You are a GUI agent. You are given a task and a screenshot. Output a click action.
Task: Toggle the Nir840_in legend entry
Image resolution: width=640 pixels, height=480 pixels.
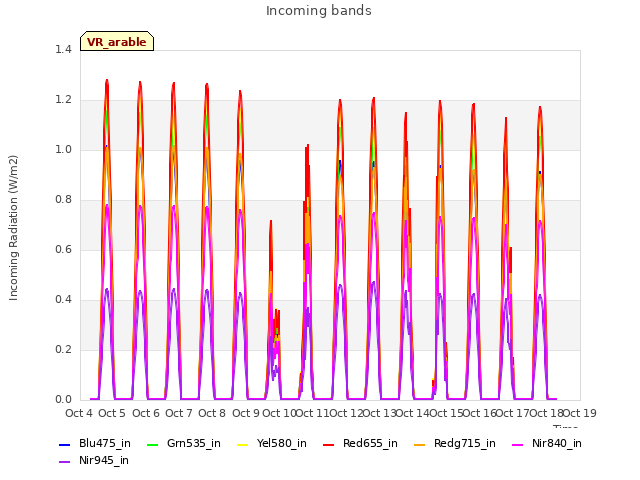click(x=547, y=443)
